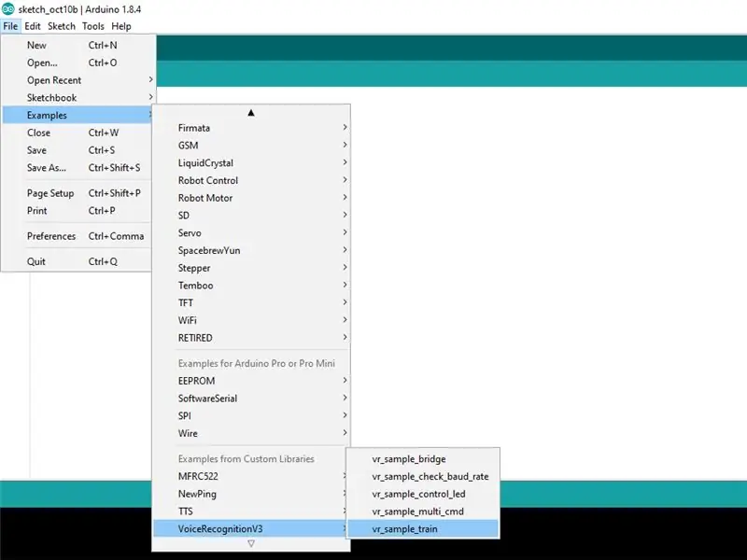Open the File menu

click(10, 26)
